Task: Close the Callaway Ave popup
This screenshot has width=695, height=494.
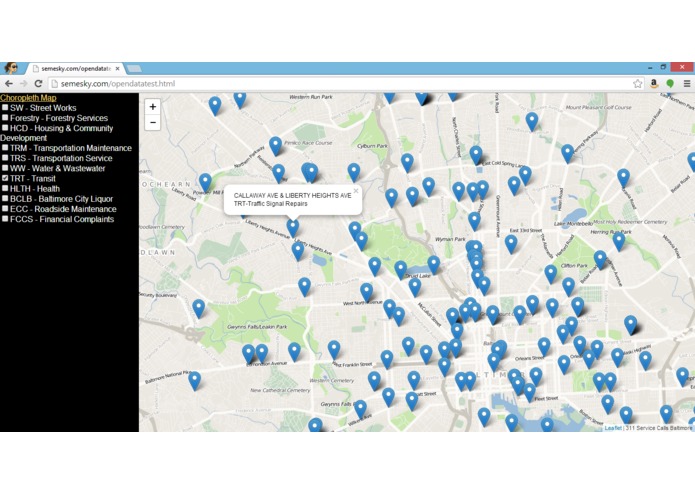Action: [x=355, y=191]
